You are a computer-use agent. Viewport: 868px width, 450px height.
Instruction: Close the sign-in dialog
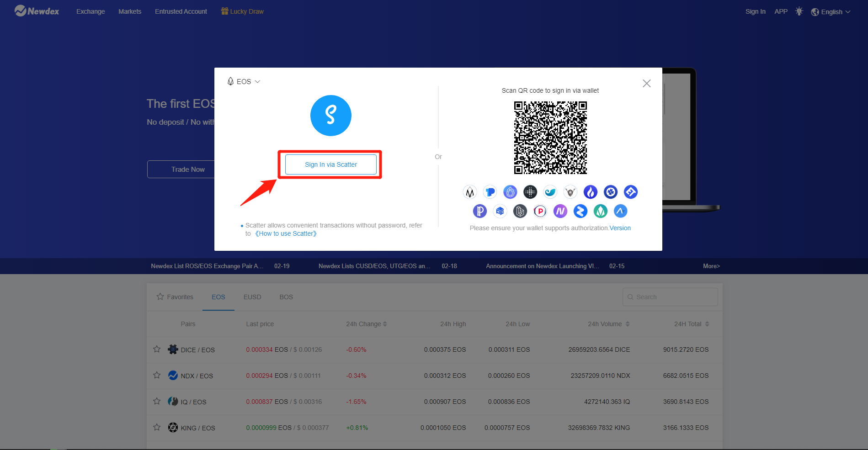(646, 83)
